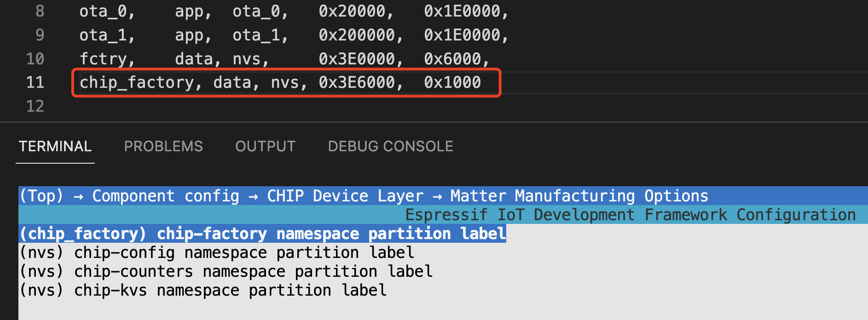Select the TERMINAL tab
This screenshot has width=868, height=320.
tap(55, 146)
